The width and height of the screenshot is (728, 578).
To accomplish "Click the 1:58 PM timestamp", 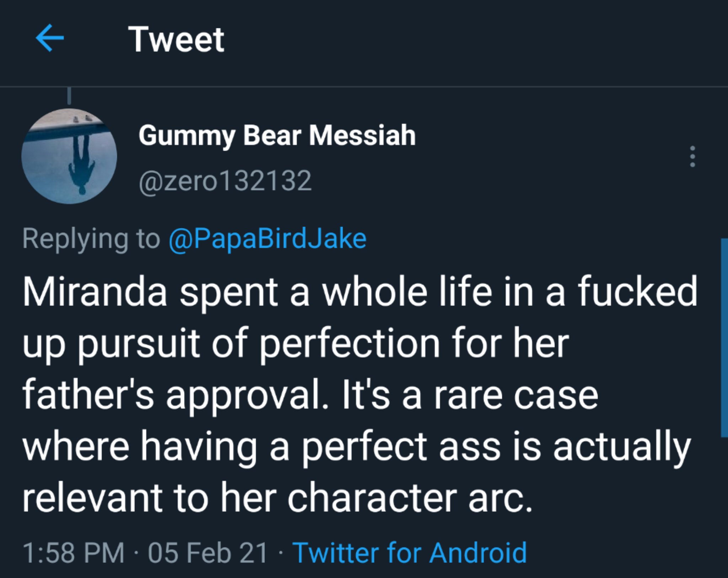I will 74,553.
